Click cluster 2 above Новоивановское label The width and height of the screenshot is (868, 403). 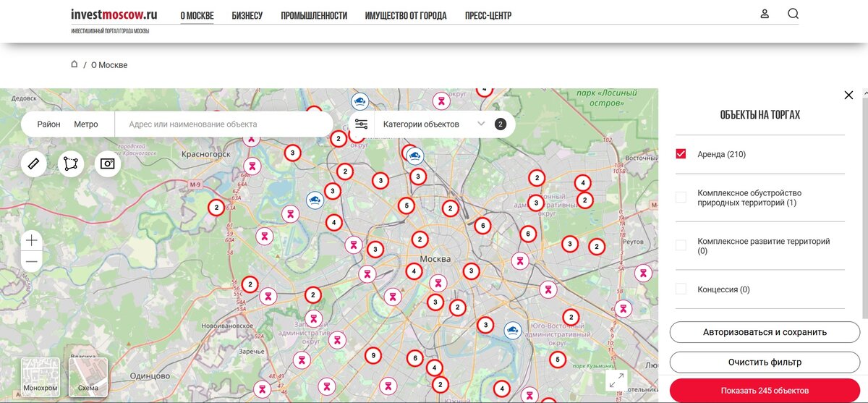[250, 284]
